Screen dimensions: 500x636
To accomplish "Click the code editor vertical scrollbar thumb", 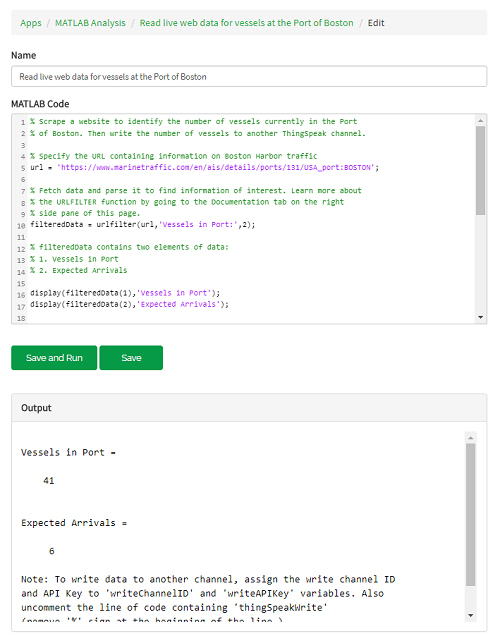I will (x=480, y=170).
